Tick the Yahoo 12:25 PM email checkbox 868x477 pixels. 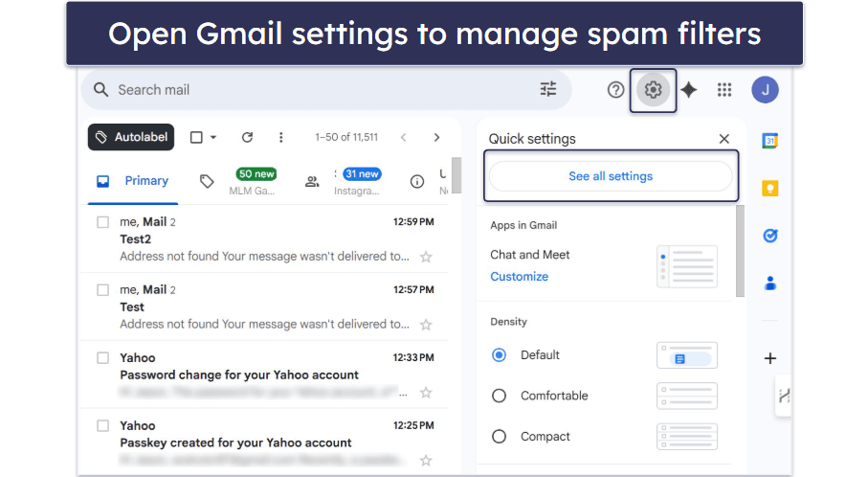[x=103, y=425]
